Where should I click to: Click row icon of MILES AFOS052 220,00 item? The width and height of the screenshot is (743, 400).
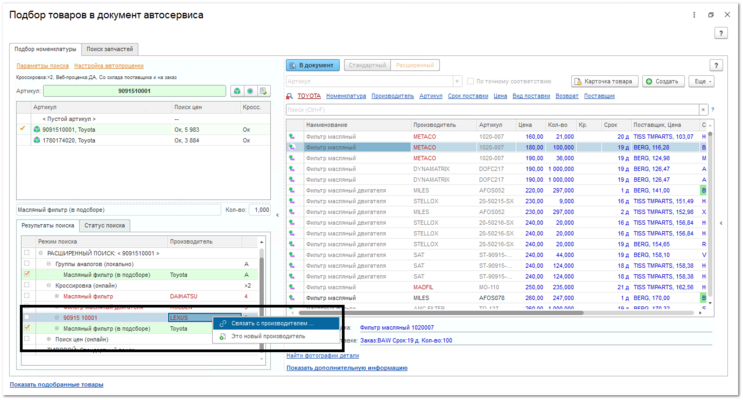(x=292, y=191)
